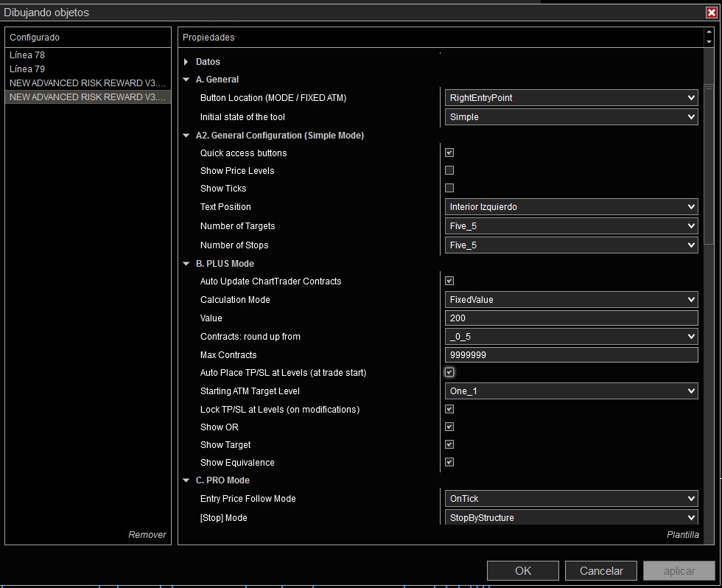The image size is (722, 588).
Task: Open Button Location dropdown
Action: tap(571, 97)
